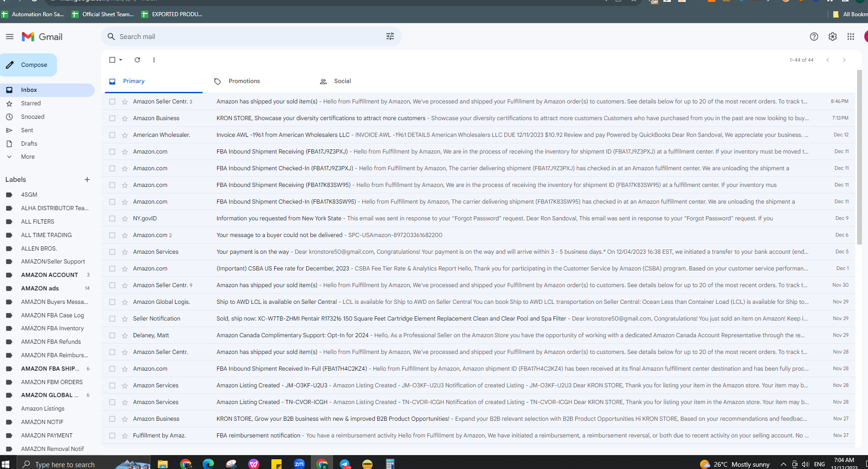868x469 pixels.
Task: Open the ALLEN BROS. label
Action: (39, 249)
